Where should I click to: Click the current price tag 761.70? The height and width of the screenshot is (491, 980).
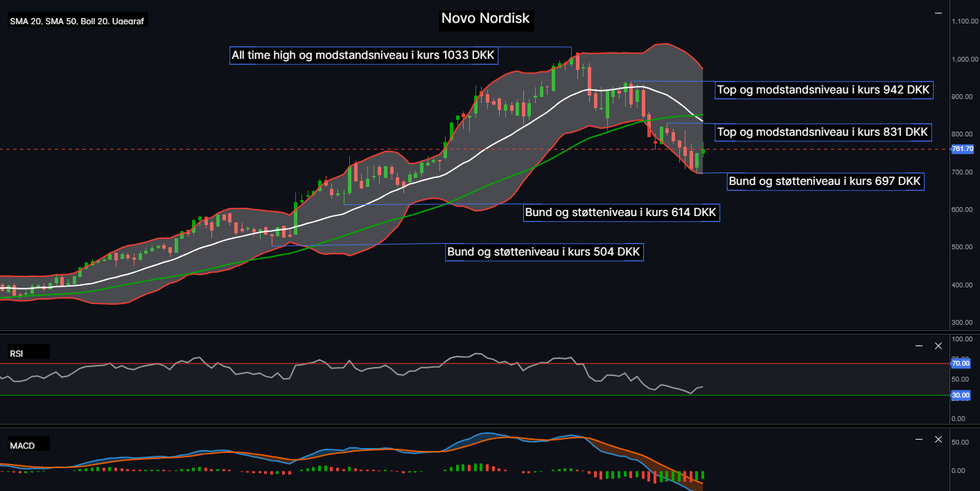(963, 149)
